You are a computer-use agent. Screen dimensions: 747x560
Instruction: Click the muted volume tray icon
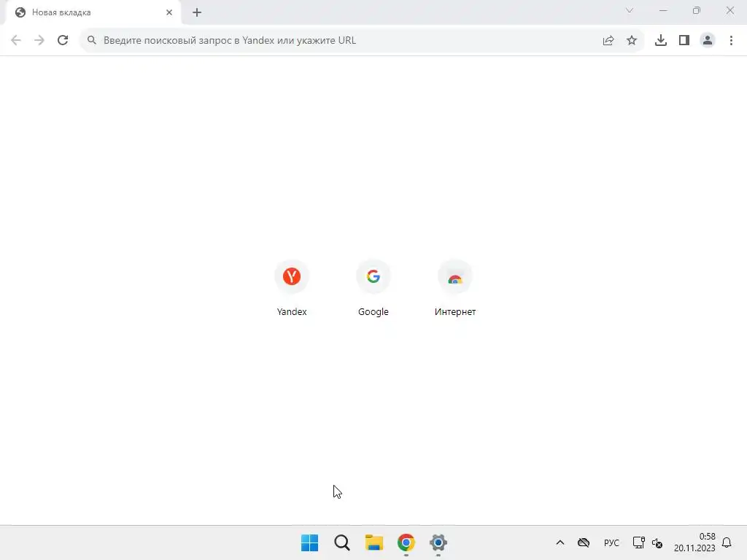657,542
